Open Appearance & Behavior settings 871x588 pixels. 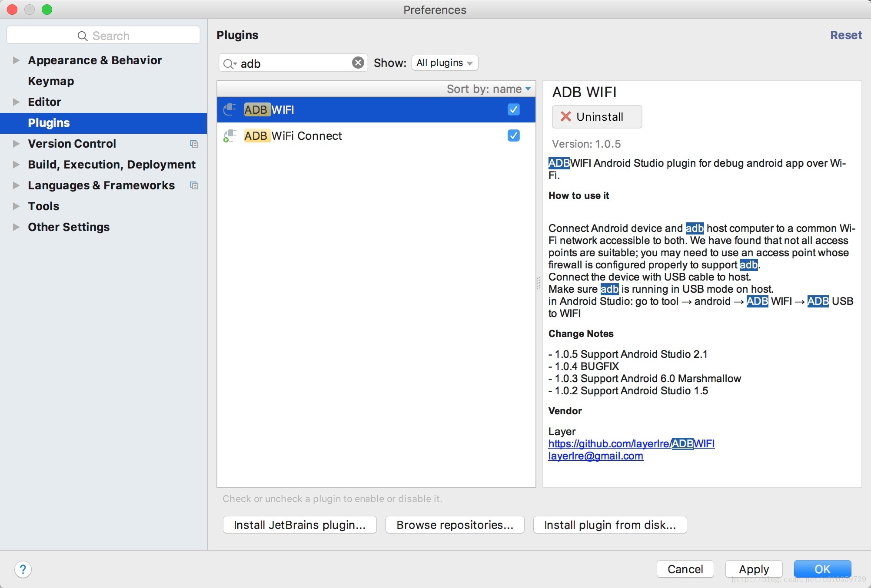(95, 60)
